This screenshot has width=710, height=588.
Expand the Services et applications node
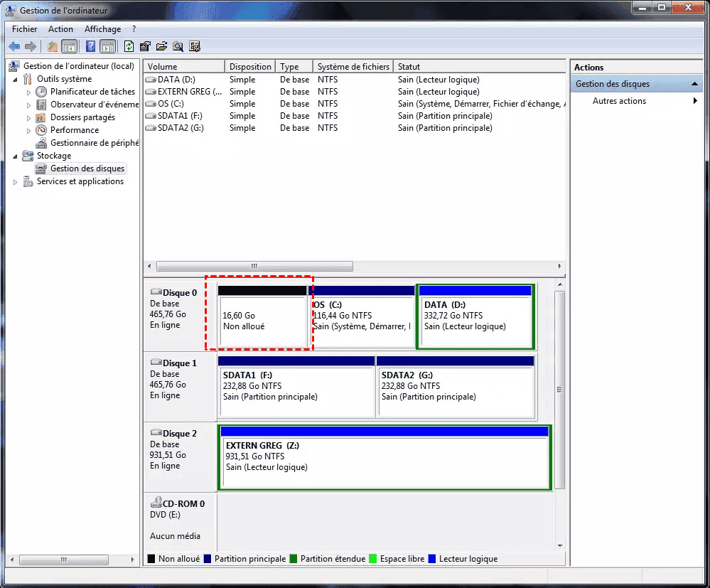pyautogui.click(x=16, y=182)
